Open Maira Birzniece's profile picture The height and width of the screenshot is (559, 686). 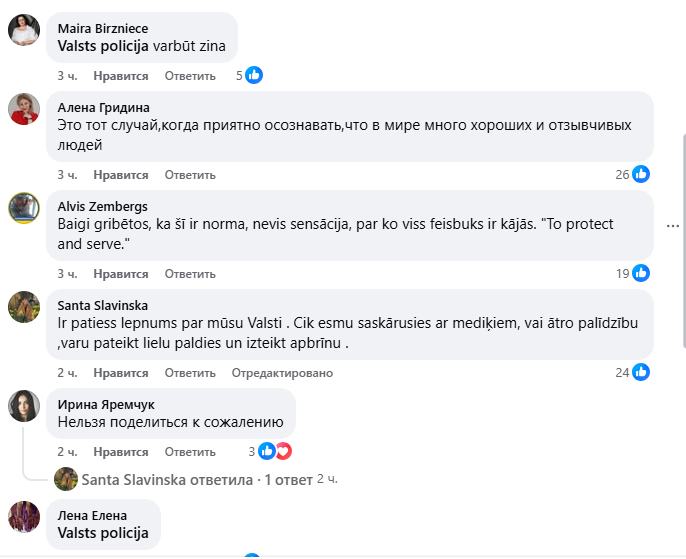point(24,30)
